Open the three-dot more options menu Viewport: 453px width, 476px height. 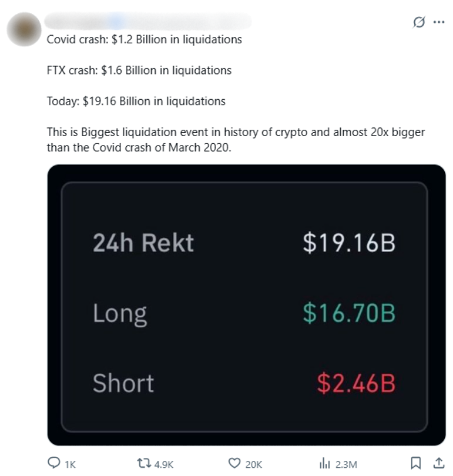coord(439,22)
